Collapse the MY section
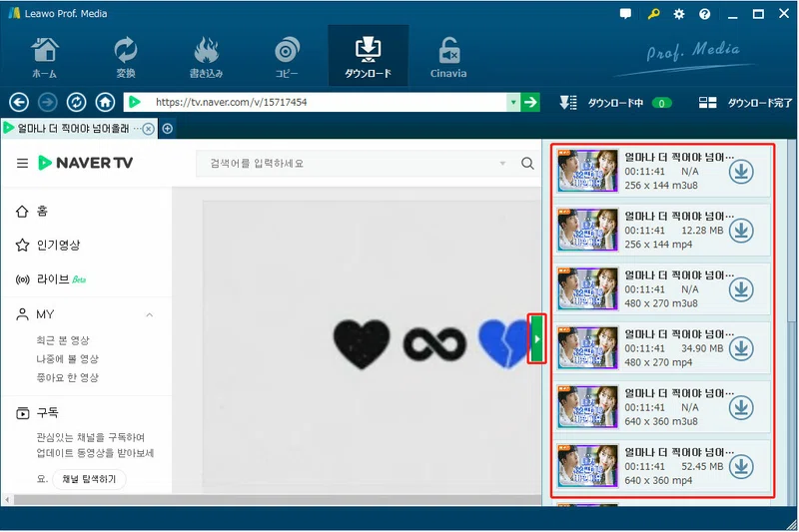Viewport: 799px width, 532px height. pos(149,314)
